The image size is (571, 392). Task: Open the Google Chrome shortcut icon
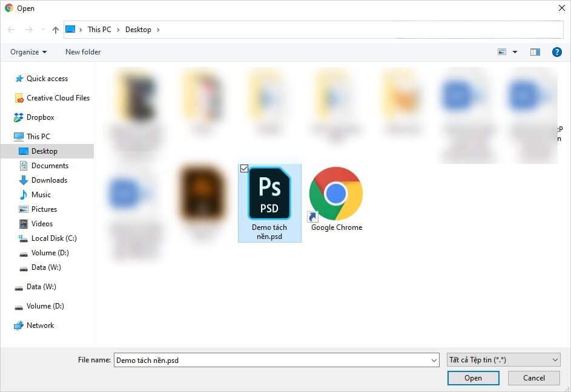335,194
